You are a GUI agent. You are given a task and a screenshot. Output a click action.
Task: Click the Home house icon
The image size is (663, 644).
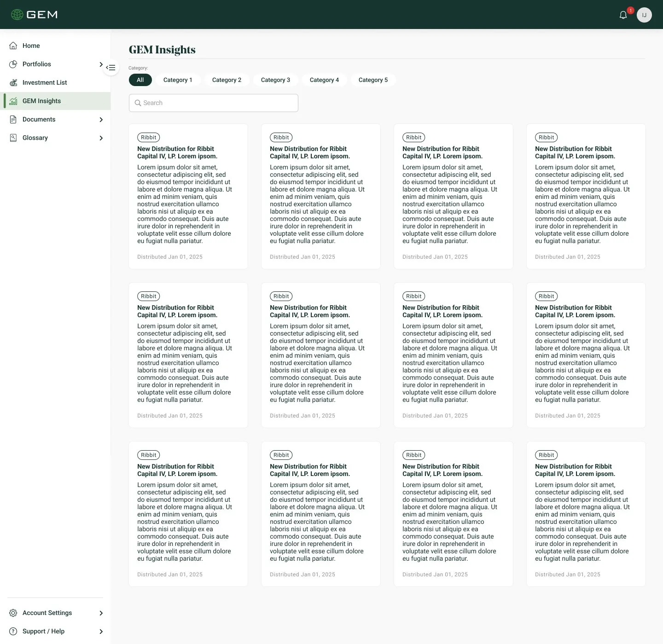pyautogui.click(x=13, y=46)
